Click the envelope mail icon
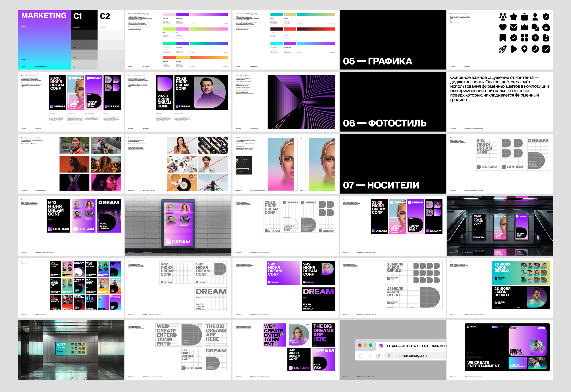The width and height of the screenshot is (571, 392). tap(514, 27)
